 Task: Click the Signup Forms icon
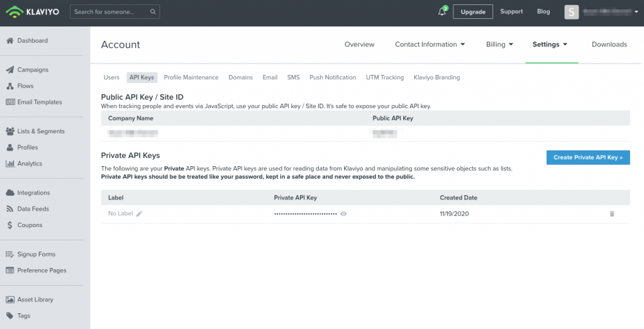coord(10,254)
